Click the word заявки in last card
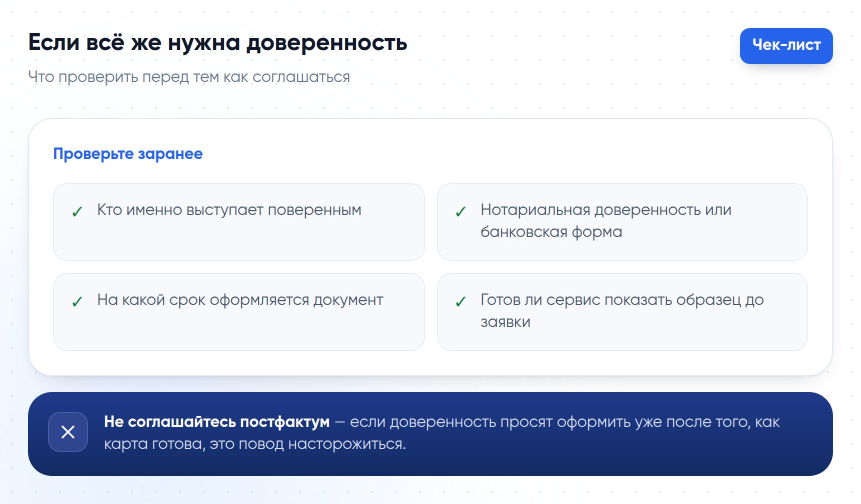Screen dimensions: 861x504 [x=505, y=322]
